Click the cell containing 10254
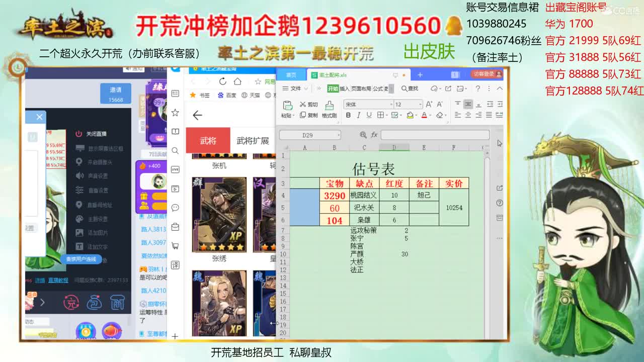Screen dimensions: 644x362 pos(454,208)
